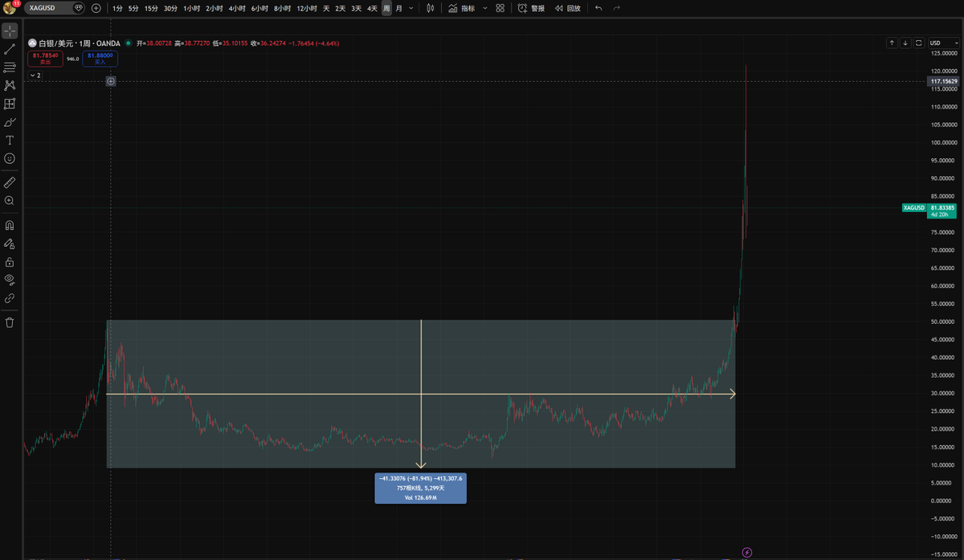The height and width of the screenshot is (560, 964).
Task: Select the 6小时 timeframe
Action: coord(259,8)
